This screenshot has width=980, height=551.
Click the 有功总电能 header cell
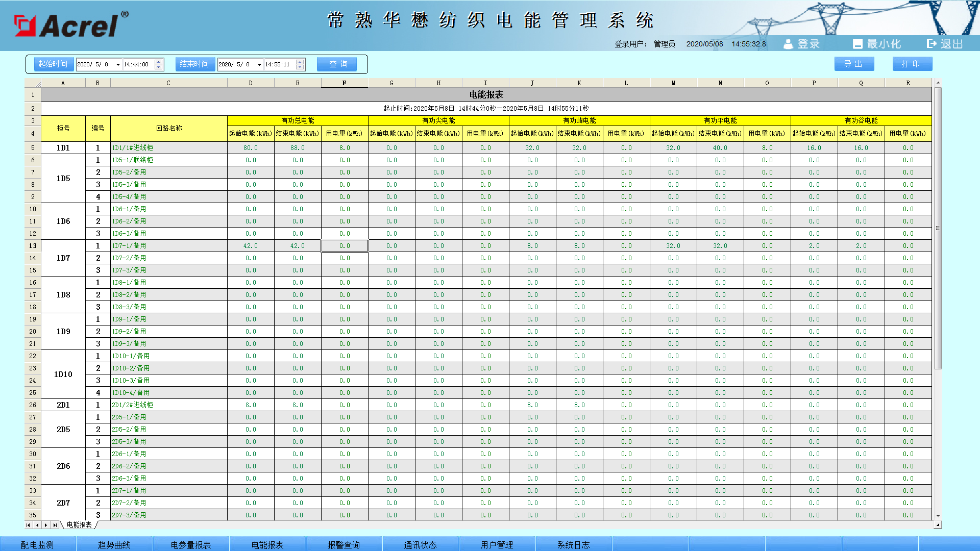(298, 121)
